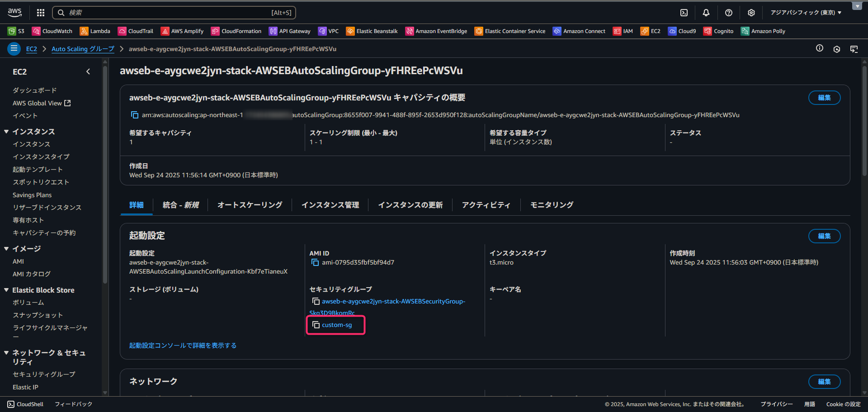Open the Lambda favorite shortcut
The width and height of the screenshot is (868, 412).
[x=95, y=31]
